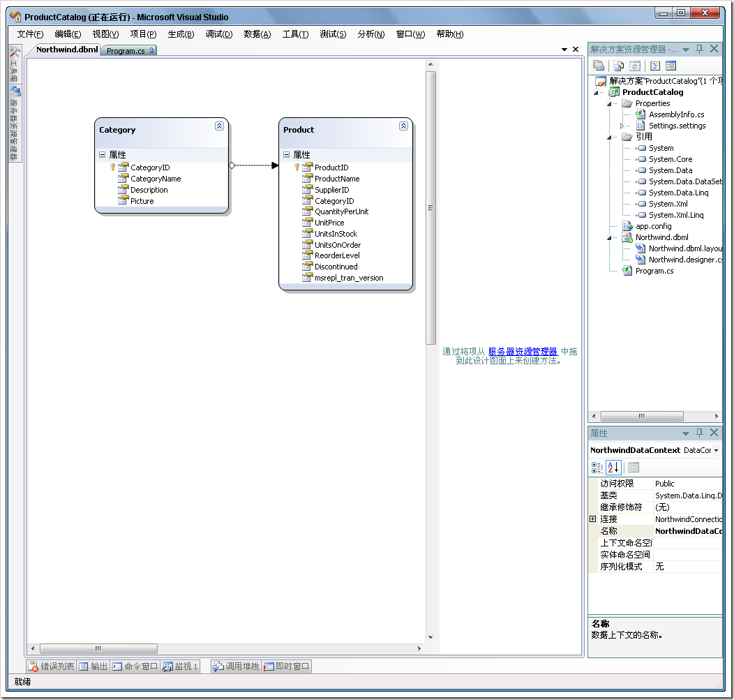Edit the Name property value field

pos(688,531)
